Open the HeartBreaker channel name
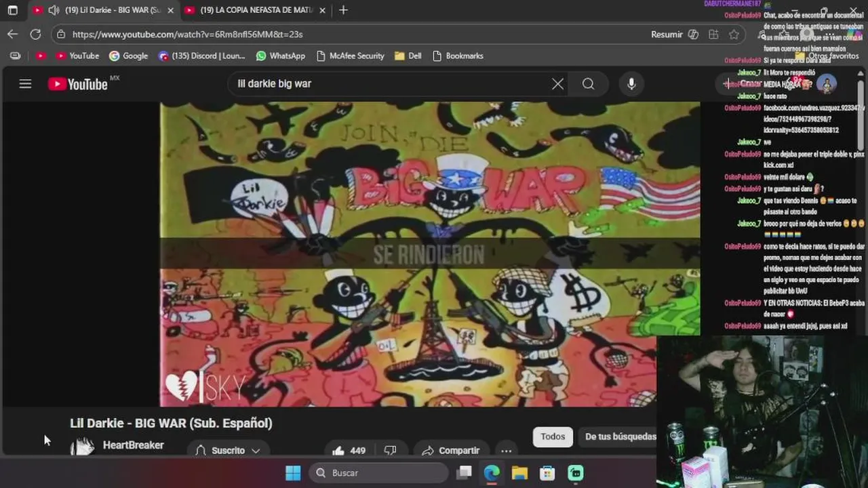The height and width of the screenshot is (488, 868). tap(133, 445)
